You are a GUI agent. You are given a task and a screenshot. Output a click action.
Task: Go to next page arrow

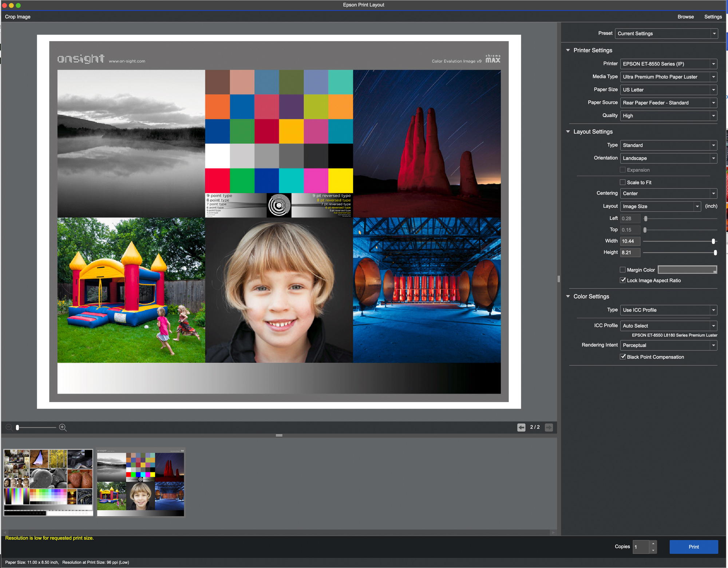click(549, 427)
